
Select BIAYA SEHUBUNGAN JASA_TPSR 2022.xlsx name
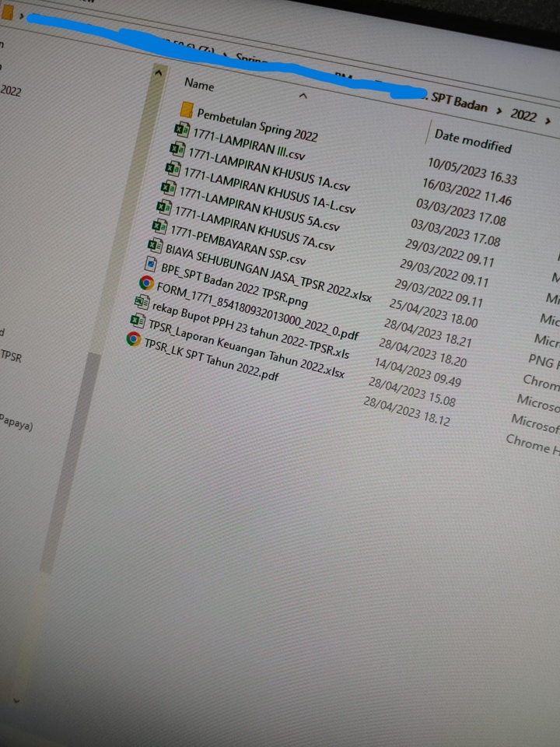pyautogui.click(x=268, y=272)
